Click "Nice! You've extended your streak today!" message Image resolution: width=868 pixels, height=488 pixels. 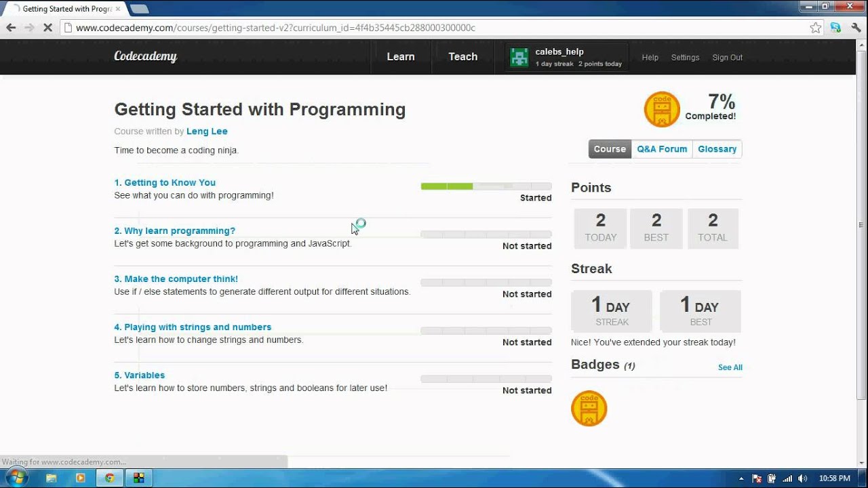click(653, 342)
